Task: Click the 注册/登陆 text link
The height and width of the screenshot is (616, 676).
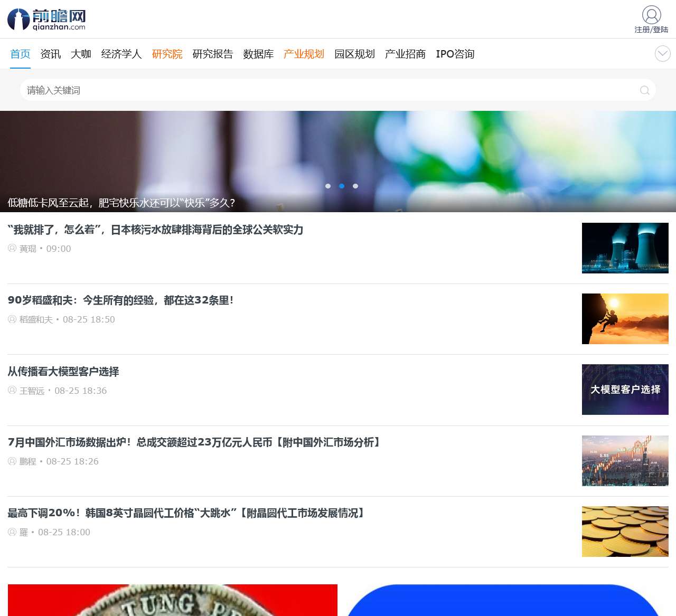Action: (651, 30)
